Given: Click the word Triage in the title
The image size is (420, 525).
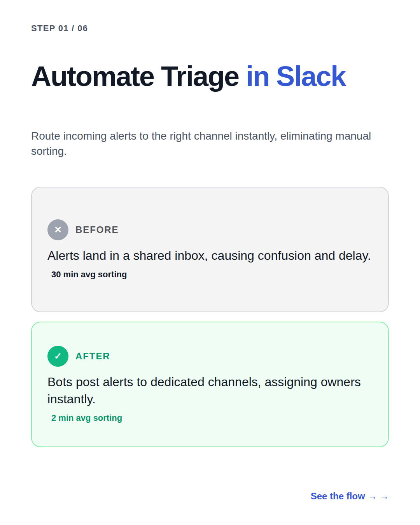Looking at the screenshot, I should pos(200,76).
